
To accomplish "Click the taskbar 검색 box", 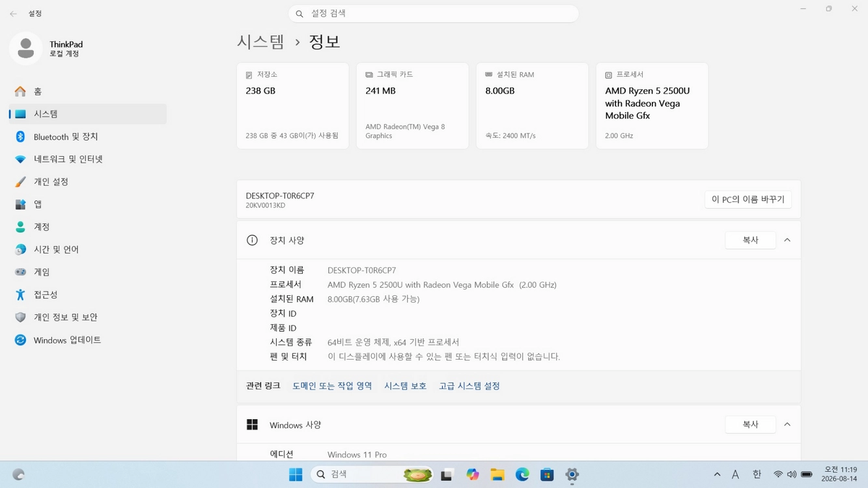I will point(372,475).
